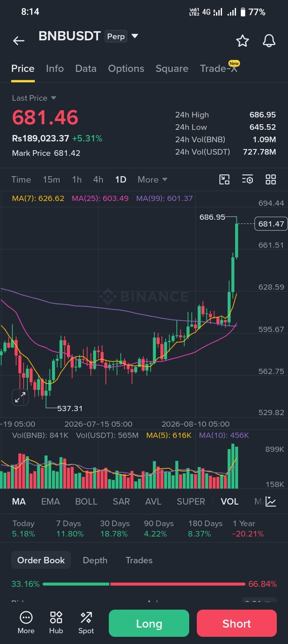The width and height of the screenshot is (288, 644).
Task: Open the Options tab
Action: 126,69
